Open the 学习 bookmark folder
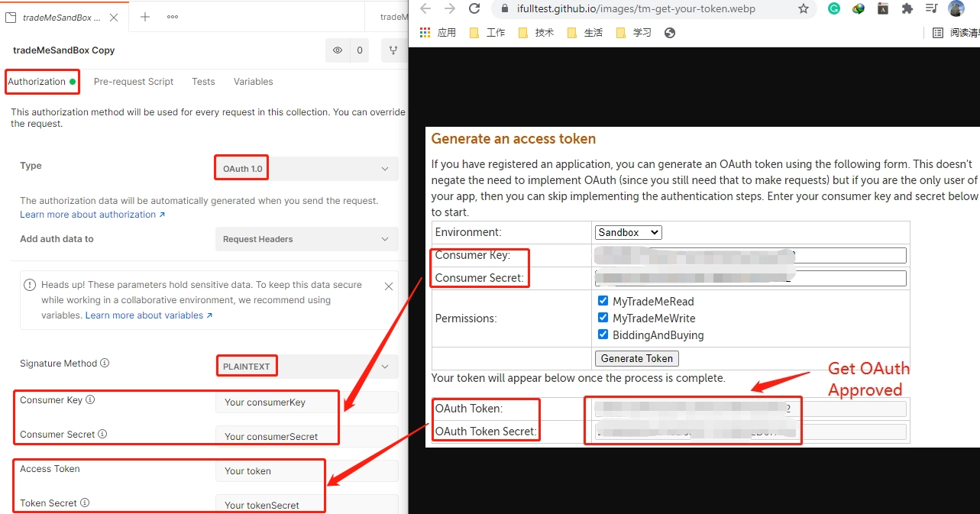This screenshot has height=514, width=980. point(634,33)
